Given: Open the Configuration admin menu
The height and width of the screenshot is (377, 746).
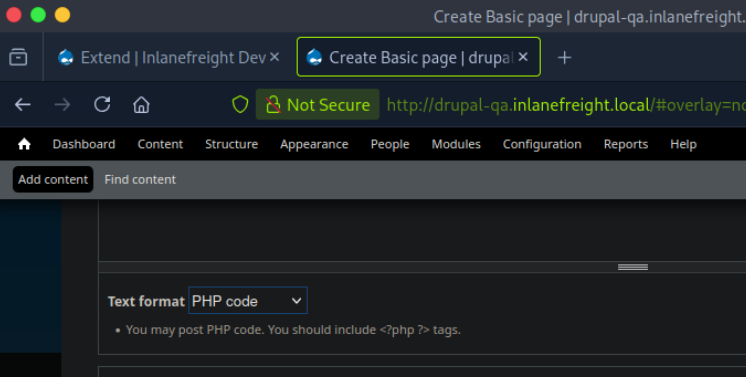Looking at the screenshot, I should coord(542,144).
